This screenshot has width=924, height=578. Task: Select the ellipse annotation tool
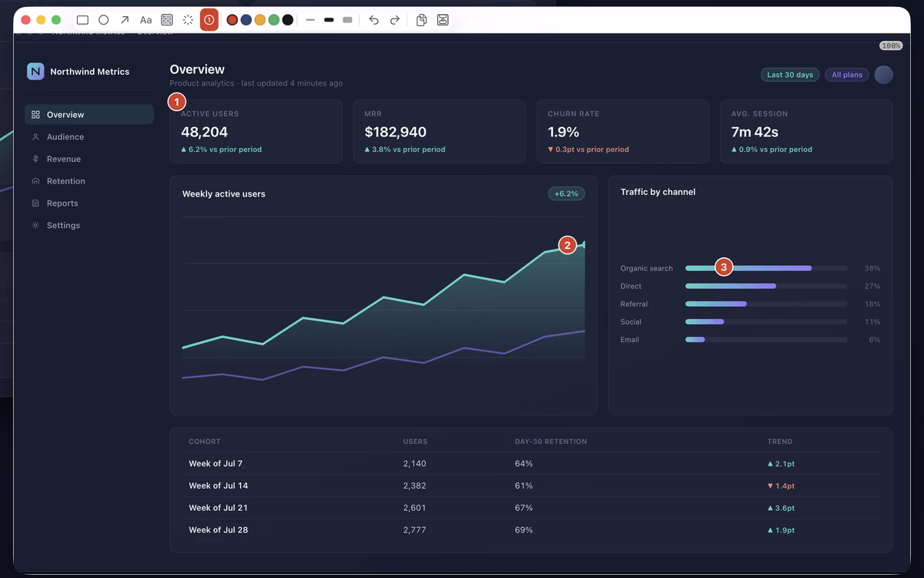[x=103, y=20]
